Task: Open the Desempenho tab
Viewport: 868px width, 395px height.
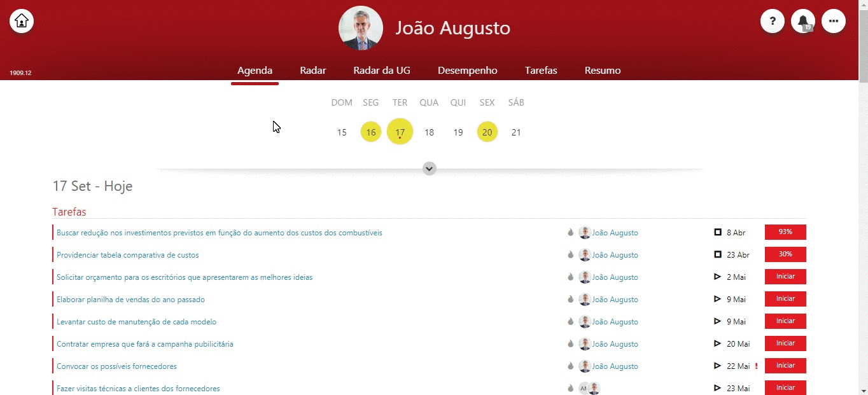Action: pyautogui.click(x=468, y=71)
